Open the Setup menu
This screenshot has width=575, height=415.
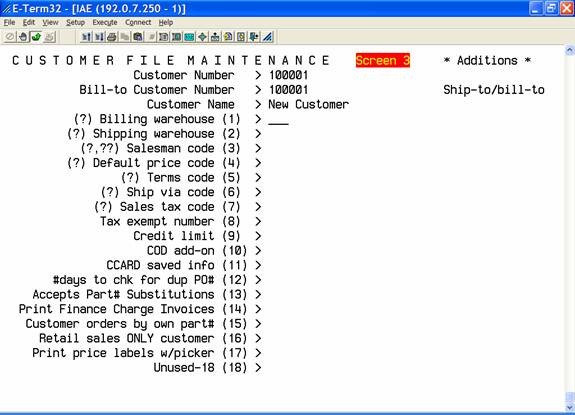pos(75,22)
